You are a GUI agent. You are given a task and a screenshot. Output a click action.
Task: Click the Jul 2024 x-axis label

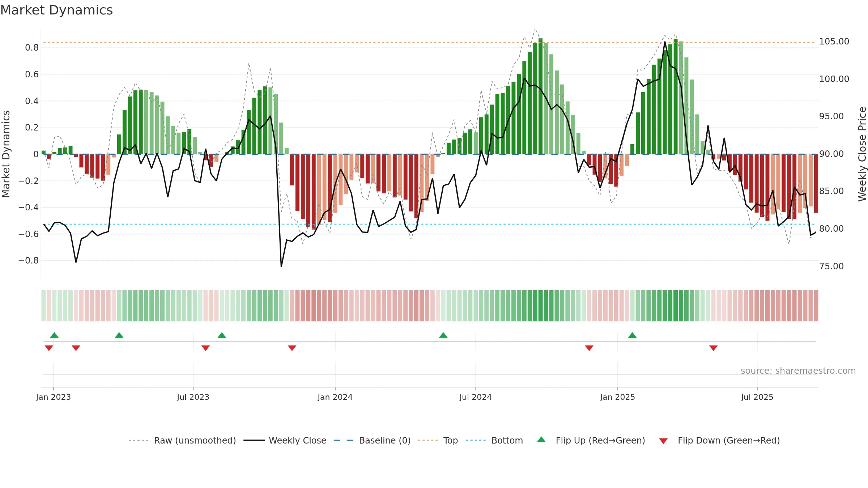(476, 397)
